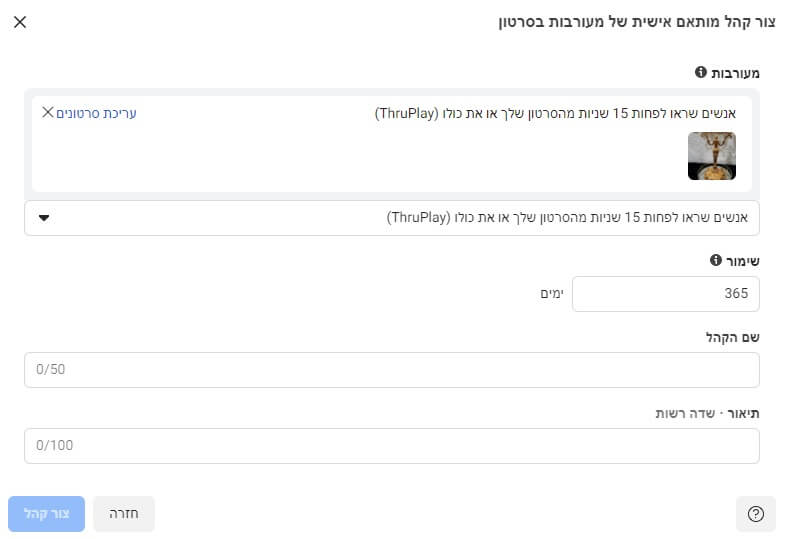Click the 365 retention days field
This screenshot has width=786, height=539.
click(665, 294)
